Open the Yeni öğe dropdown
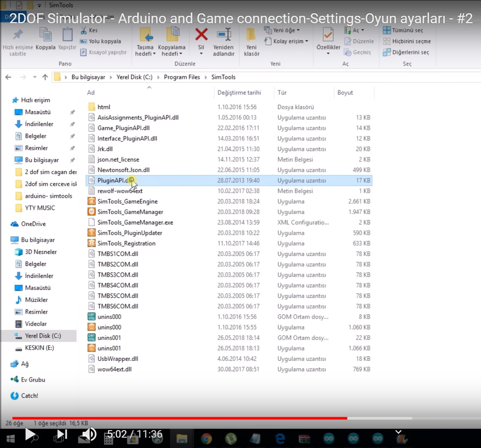The height and width of the screenshot is (448, 481). [287, 30]
